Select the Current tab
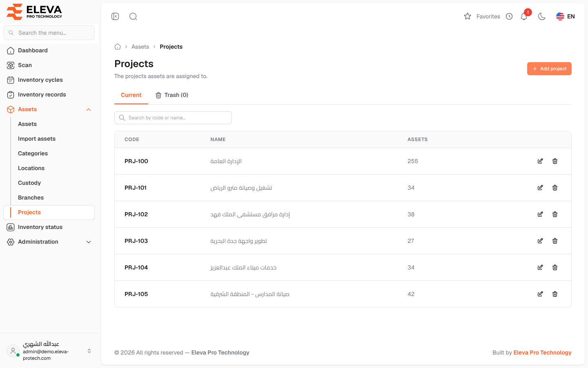This screenshot has height=368, width=588. [x=131, y=95]
